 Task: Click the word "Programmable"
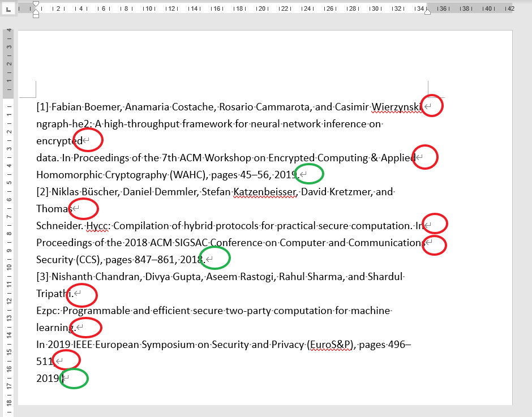(96, 311)
